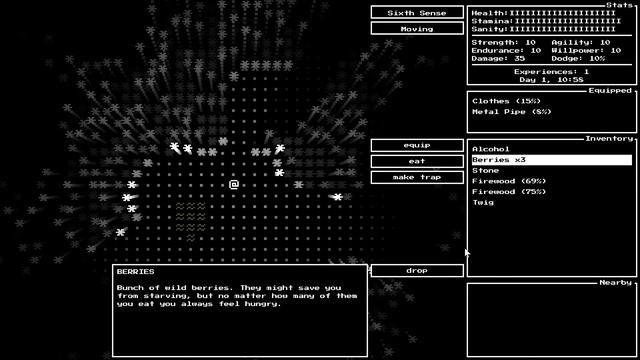Click the Dodge: 10% value

pyautogui.click(x=578, y=59)
